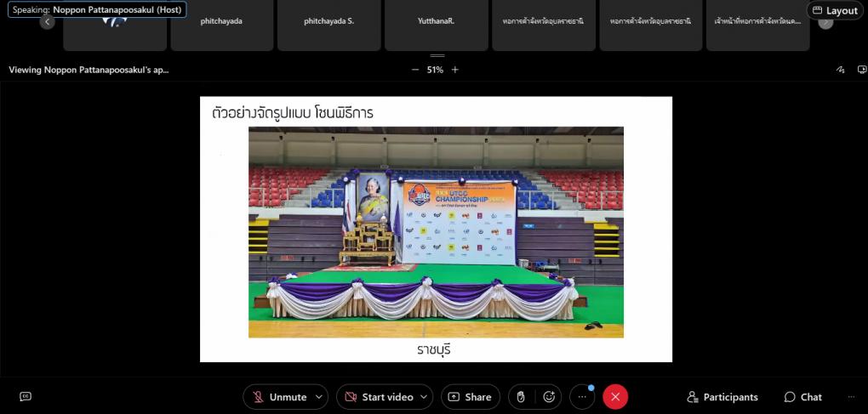Open the Layout options
The width and height of the screenshot is (868, 414).
pos(835,10)
